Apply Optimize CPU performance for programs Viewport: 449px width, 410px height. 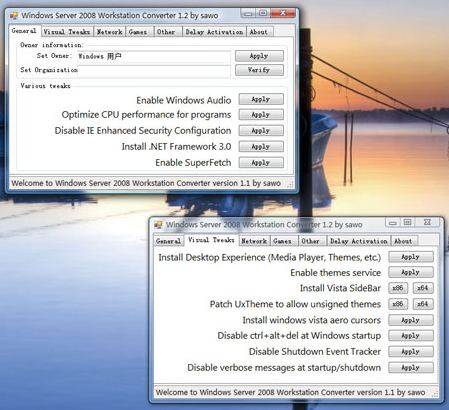coord(261,115)
